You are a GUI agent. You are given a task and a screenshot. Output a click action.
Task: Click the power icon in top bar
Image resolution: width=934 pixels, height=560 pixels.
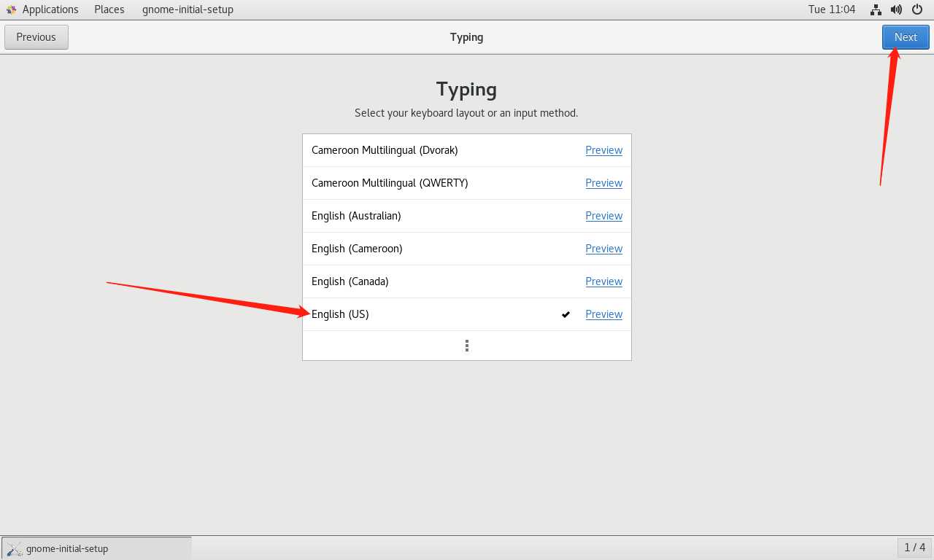pyautogui.click(x=918, y=9)
